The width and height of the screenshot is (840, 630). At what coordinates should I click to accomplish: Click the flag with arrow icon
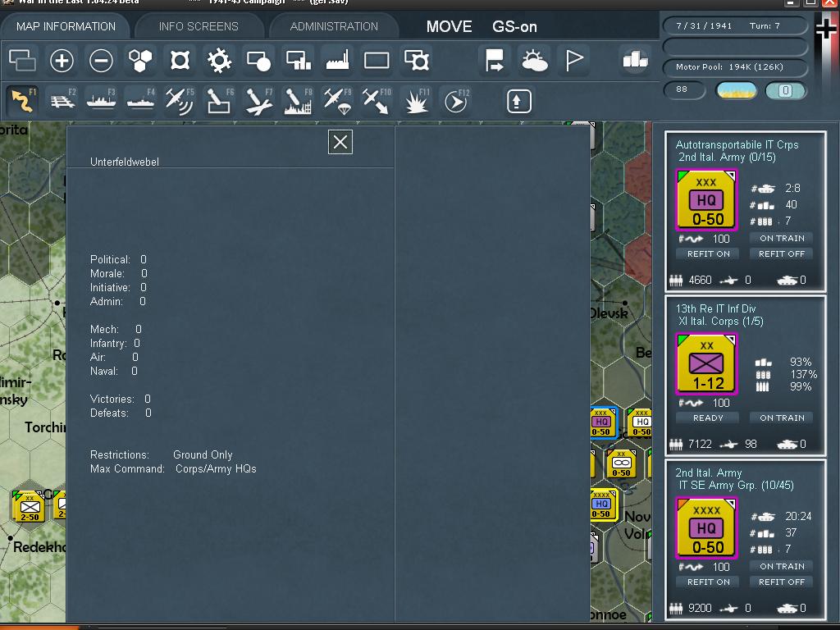click(494, 60)
